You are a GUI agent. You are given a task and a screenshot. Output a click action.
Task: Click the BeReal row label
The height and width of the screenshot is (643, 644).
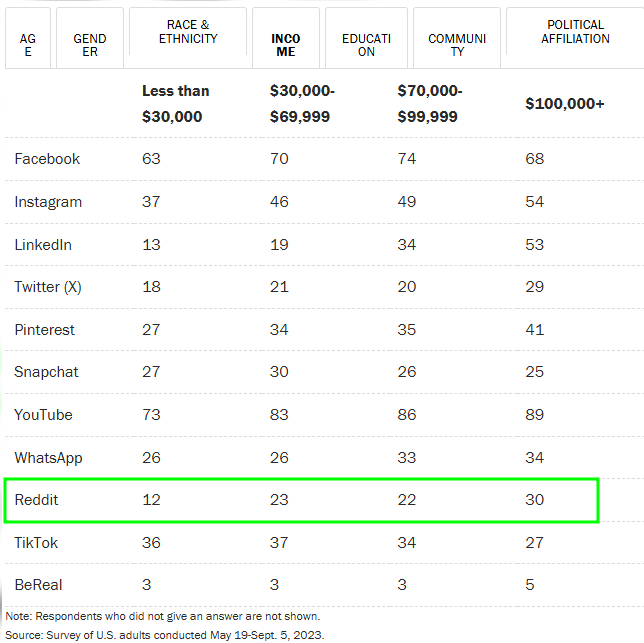[x=39, y=585]
